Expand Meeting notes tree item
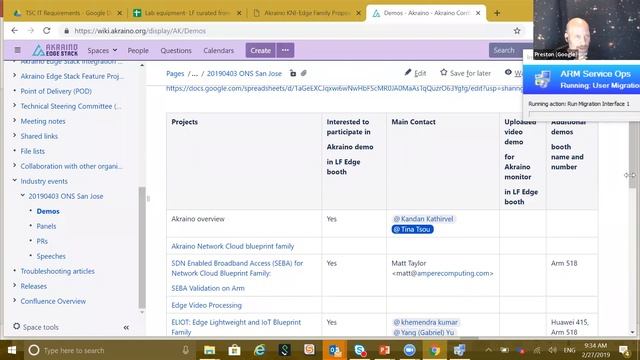This screenshot has height=360, width=640. pos(15,120)
